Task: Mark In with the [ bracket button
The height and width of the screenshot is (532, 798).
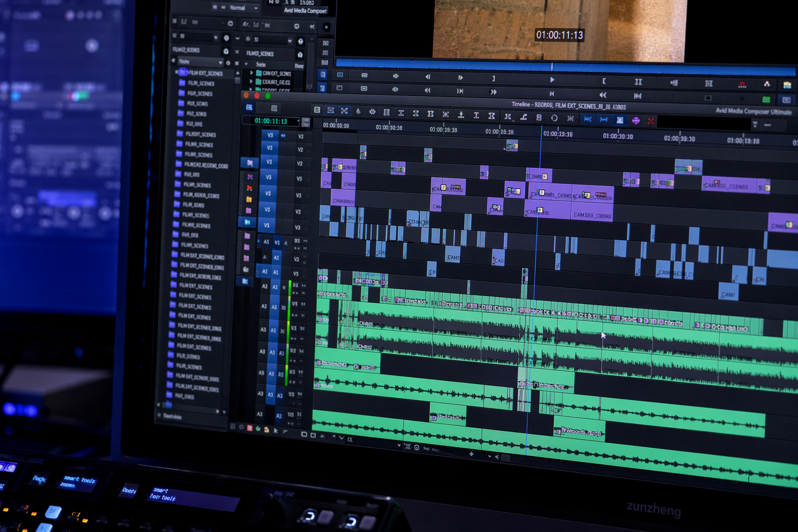Action: point(604,81)
